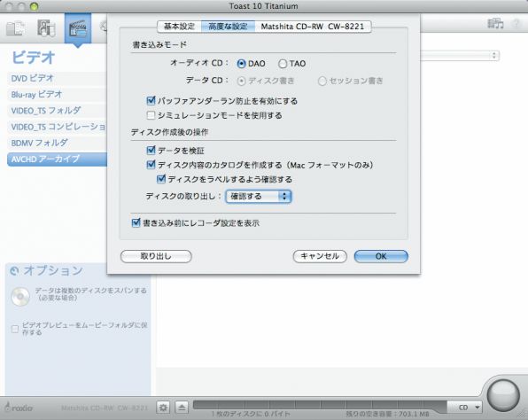Click the キャンセル button
The image size is (528, 420).
coord(320,256)
